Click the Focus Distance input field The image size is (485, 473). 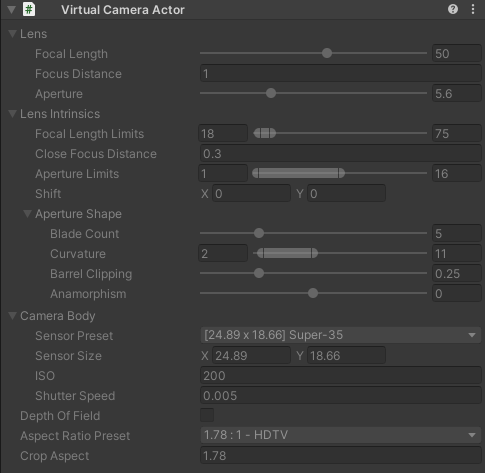pyautogui.click(x=341, y=74)
